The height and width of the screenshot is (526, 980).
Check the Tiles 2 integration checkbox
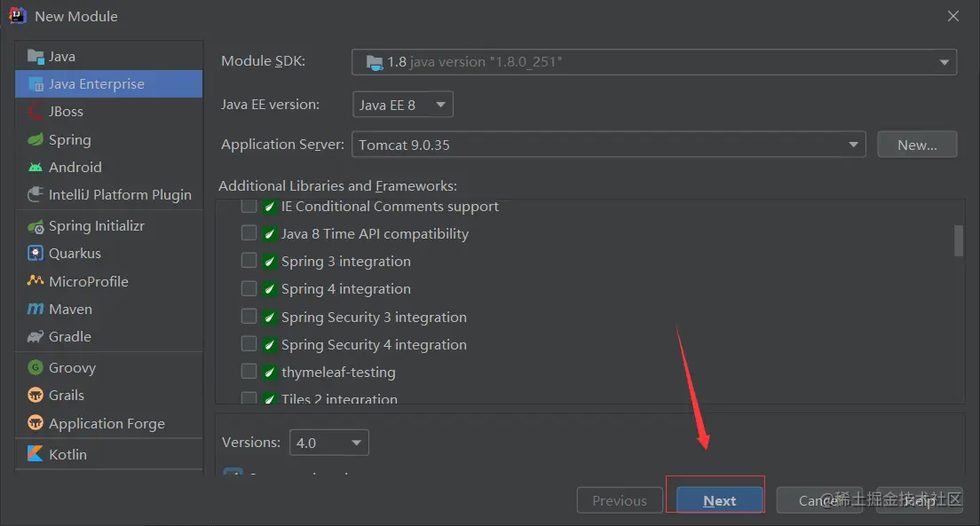pos(249,398)
